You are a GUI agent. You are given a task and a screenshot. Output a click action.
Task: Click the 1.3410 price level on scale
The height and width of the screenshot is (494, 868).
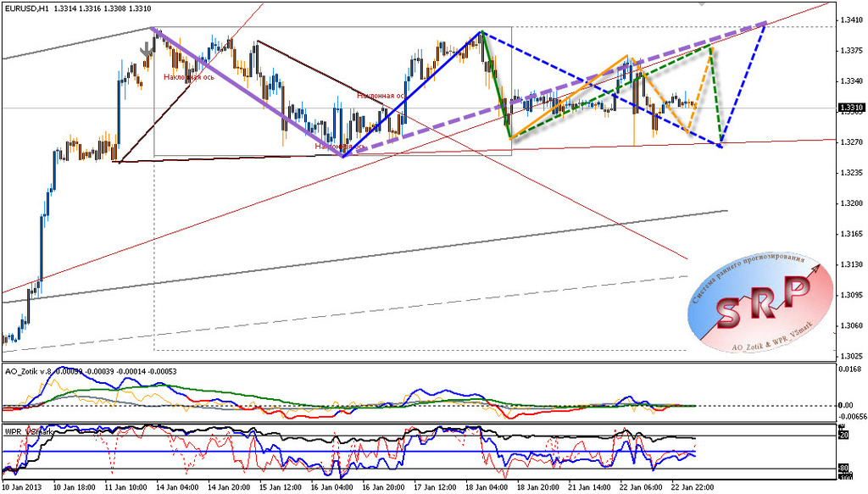coord(850,19)
